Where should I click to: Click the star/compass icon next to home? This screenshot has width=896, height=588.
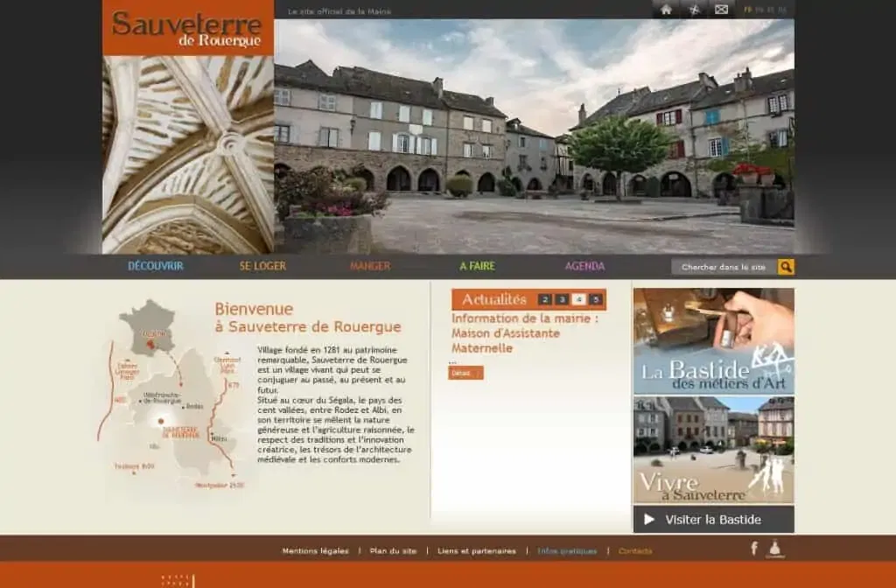coord(696,9)
